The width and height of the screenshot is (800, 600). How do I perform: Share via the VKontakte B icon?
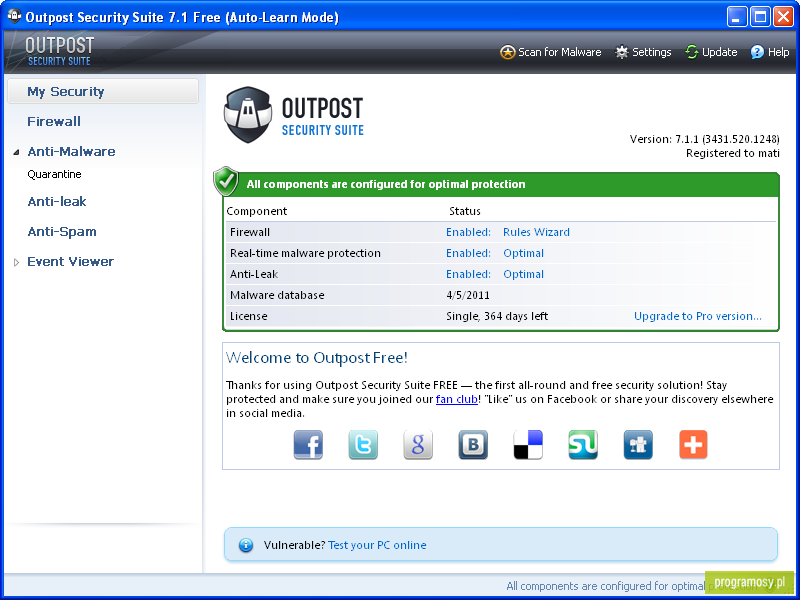tap(473, 445)
